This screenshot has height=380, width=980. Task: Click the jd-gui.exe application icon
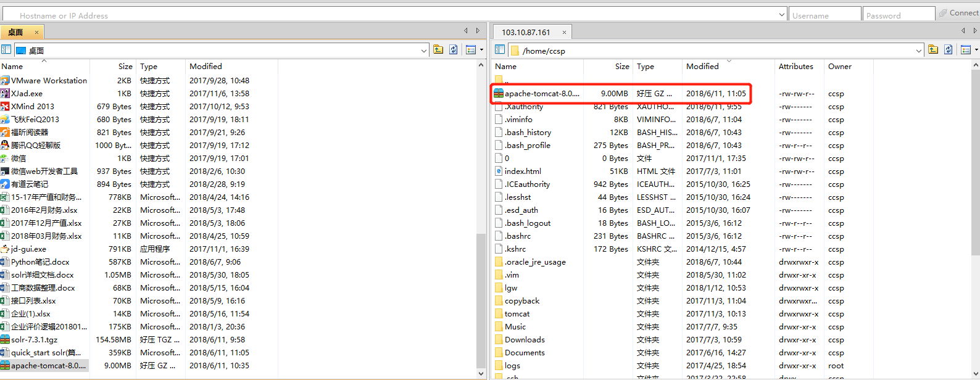[5, 249]
